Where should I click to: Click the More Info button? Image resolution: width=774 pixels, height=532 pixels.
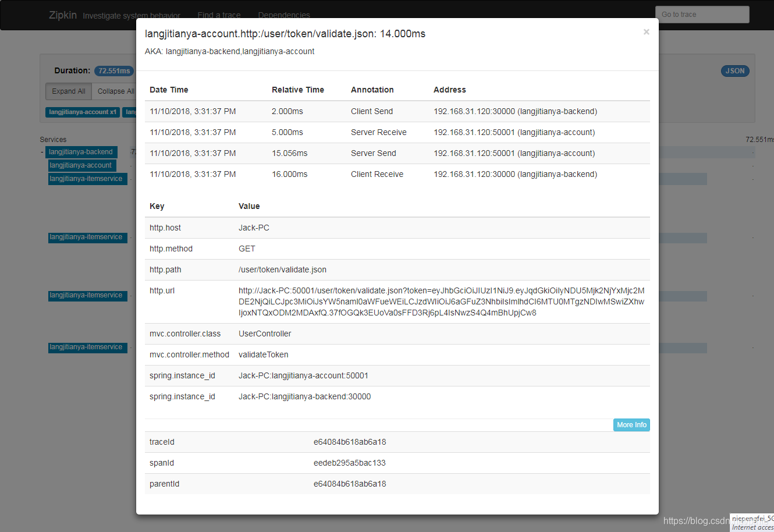[631, 425]
